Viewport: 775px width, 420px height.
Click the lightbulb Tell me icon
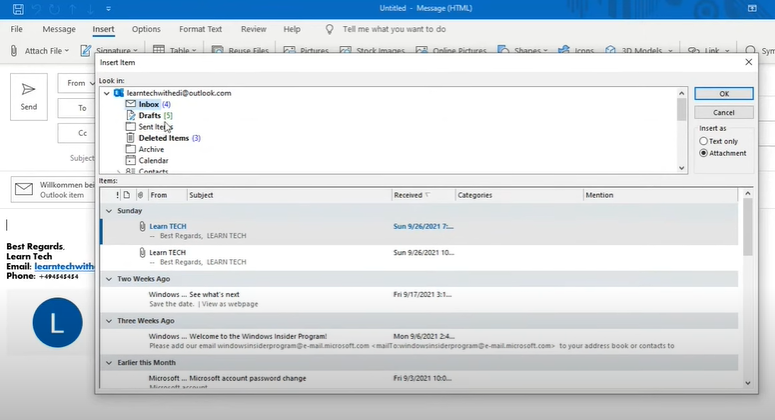[x=329, y=29]
